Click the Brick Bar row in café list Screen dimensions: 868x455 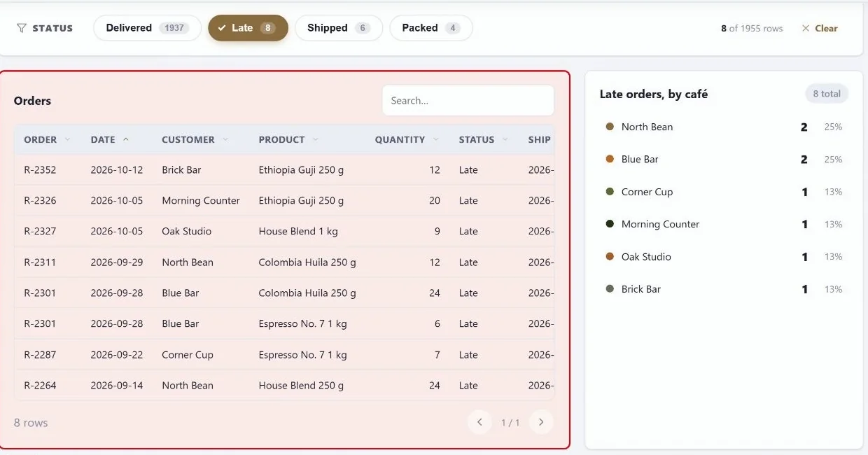tap(724, 289)
